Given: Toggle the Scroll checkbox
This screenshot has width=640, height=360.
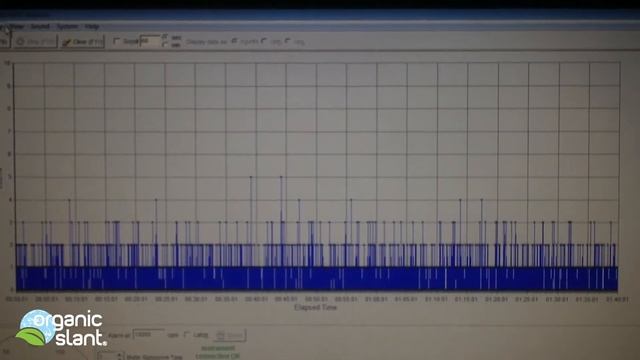Looking at the screenshot, I should (x=116, y=41).
